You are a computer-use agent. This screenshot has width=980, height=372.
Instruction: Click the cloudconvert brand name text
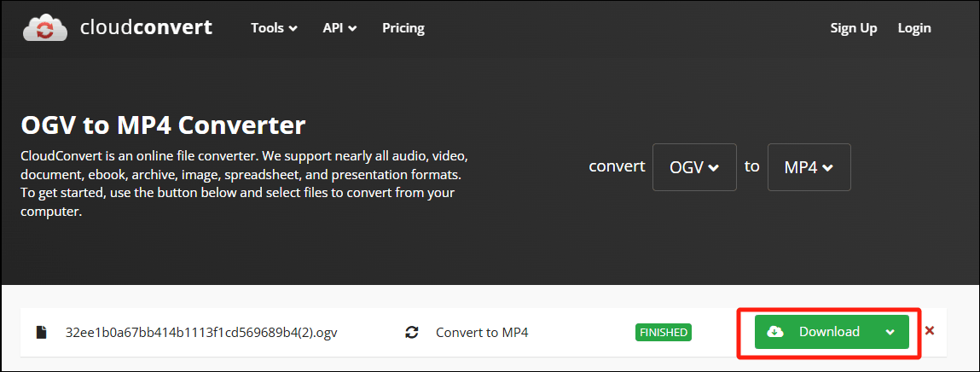point(146,28)
